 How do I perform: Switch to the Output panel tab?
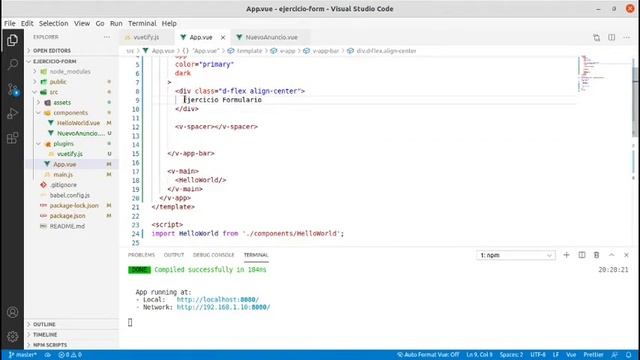174,255
